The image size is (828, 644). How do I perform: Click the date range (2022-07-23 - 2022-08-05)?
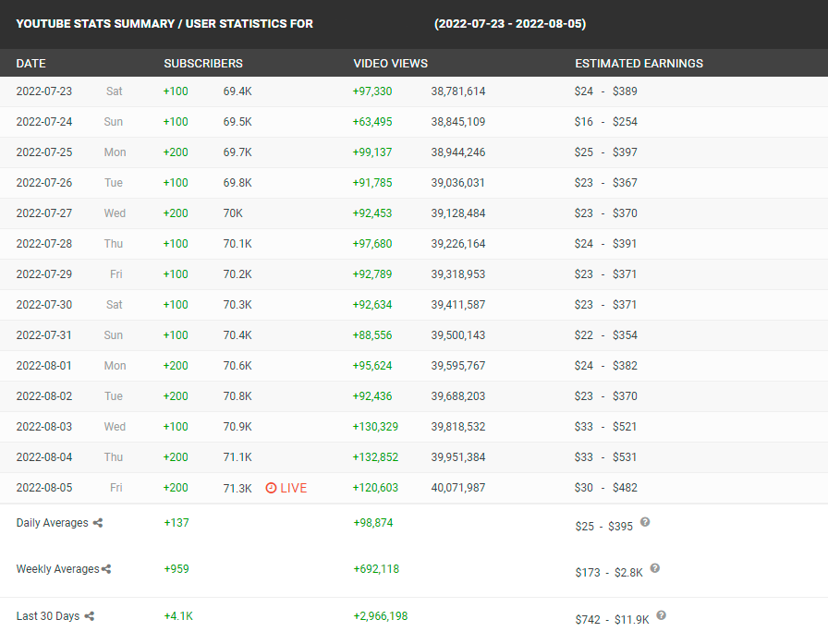click(x=510, y=24)
